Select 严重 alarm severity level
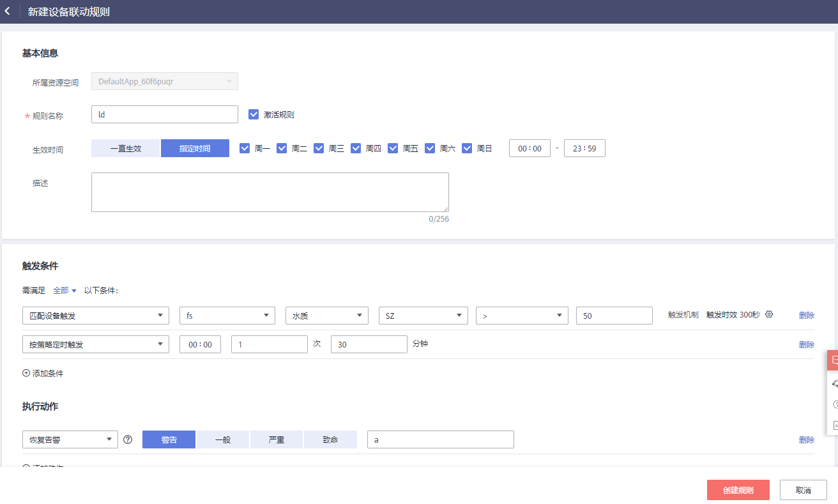The image size is (838, 504). pyautogui.click(x=277, y=439)
